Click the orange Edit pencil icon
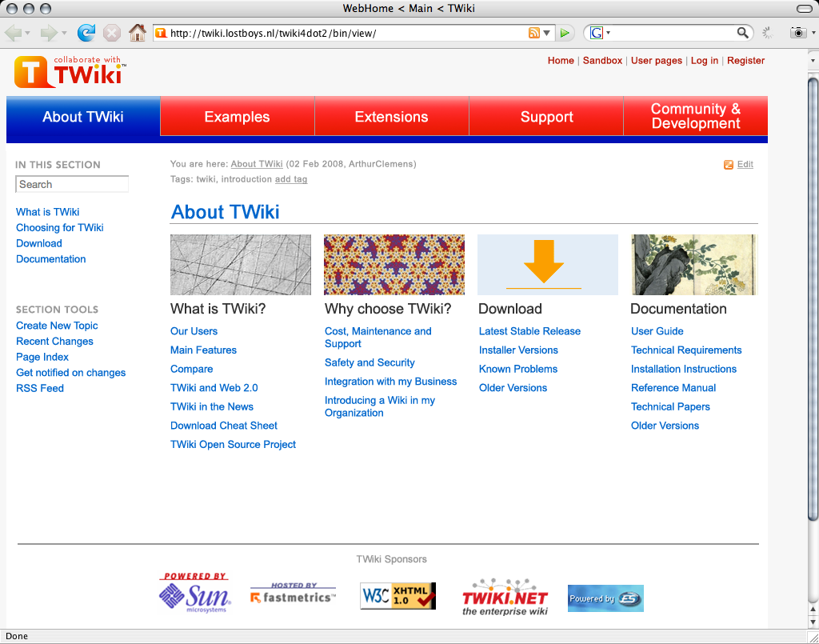The width and height of the screenshot is (819, 644). click(729, 165)
